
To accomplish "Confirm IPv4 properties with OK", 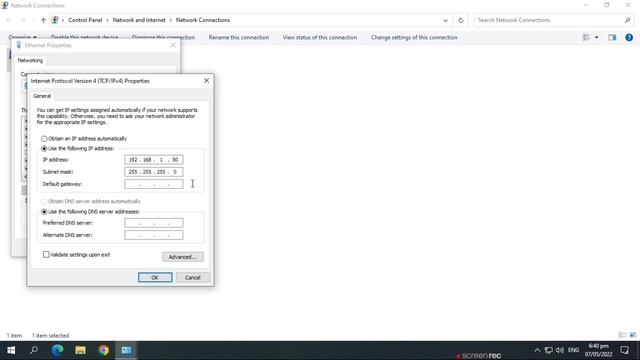I will tap(155, 278).
